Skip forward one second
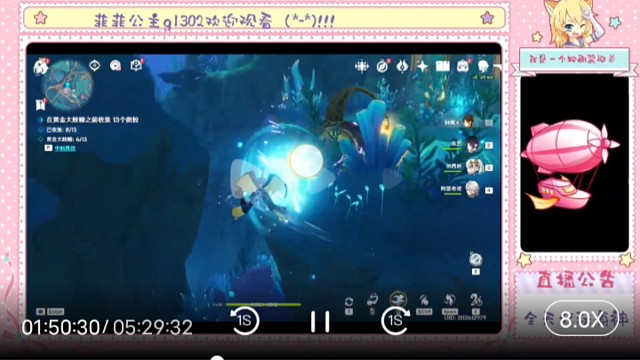 click(x=395, y=321)
